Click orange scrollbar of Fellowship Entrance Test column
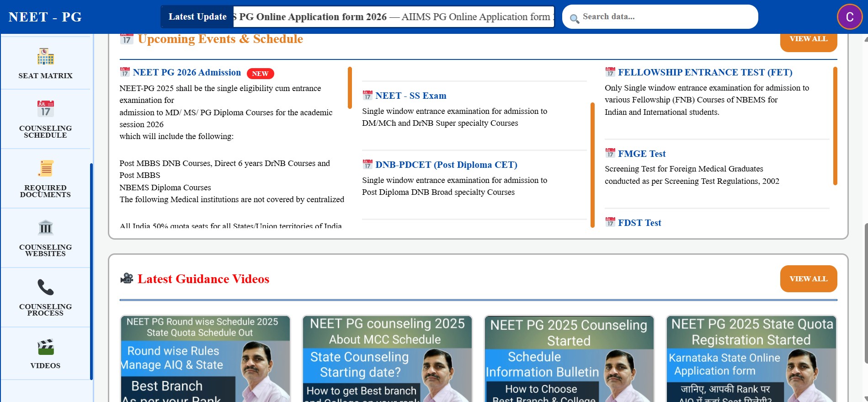This screenshot has height=402, width=868. pos(835,126)
